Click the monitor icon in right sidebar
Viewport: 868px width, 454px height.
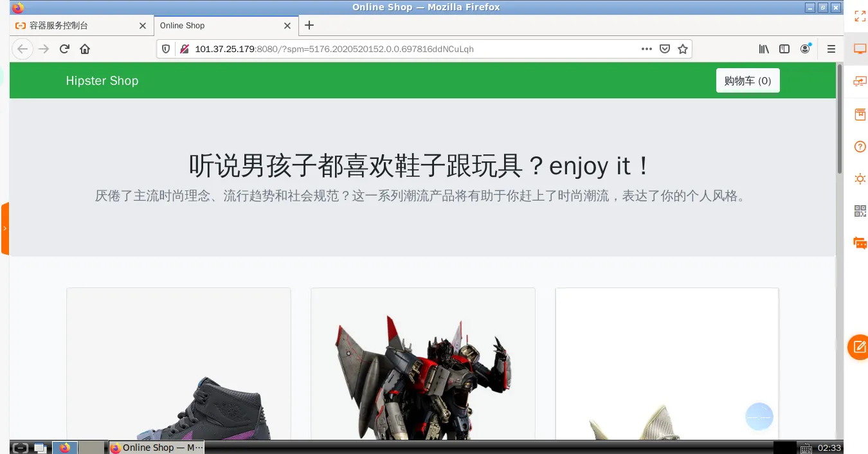(x=859, y=48)
